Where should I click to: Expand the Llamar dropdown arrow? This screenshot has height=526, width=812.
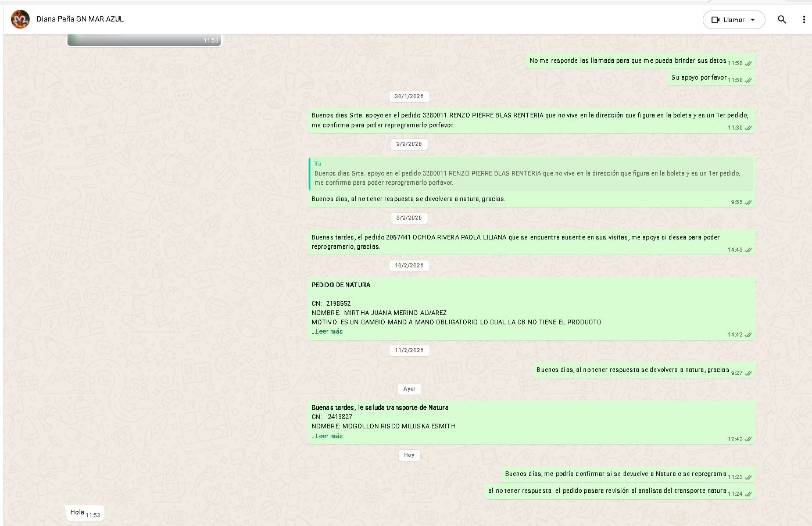click(x=753, y=20)
